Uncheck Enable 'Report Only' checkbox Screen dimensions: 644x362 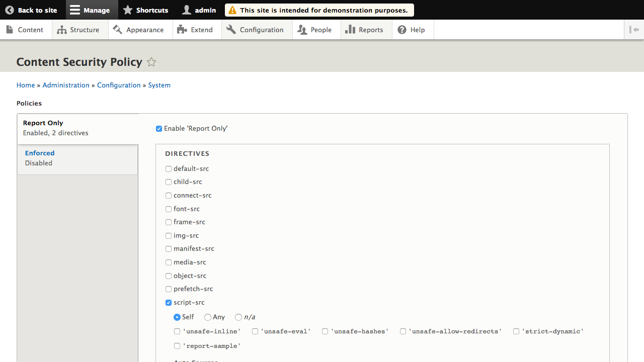[159, 129]
